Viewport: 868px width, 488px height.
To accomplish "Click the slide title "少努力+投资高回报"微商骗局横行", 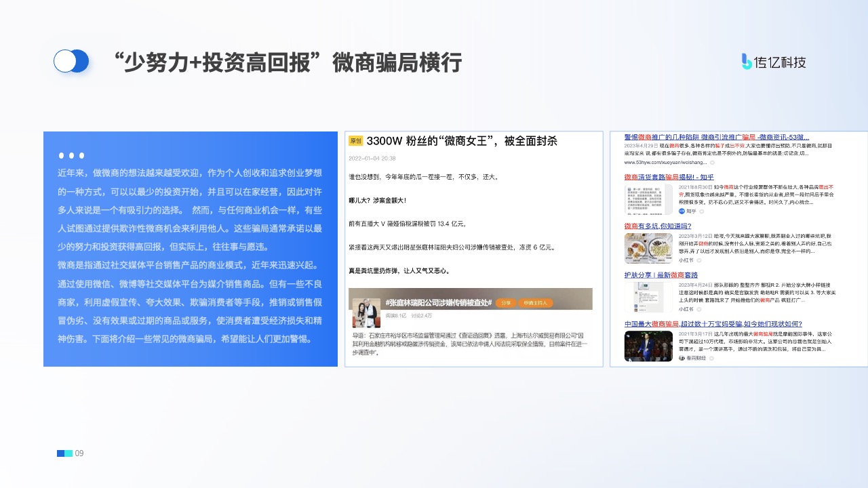I will 288,62.
